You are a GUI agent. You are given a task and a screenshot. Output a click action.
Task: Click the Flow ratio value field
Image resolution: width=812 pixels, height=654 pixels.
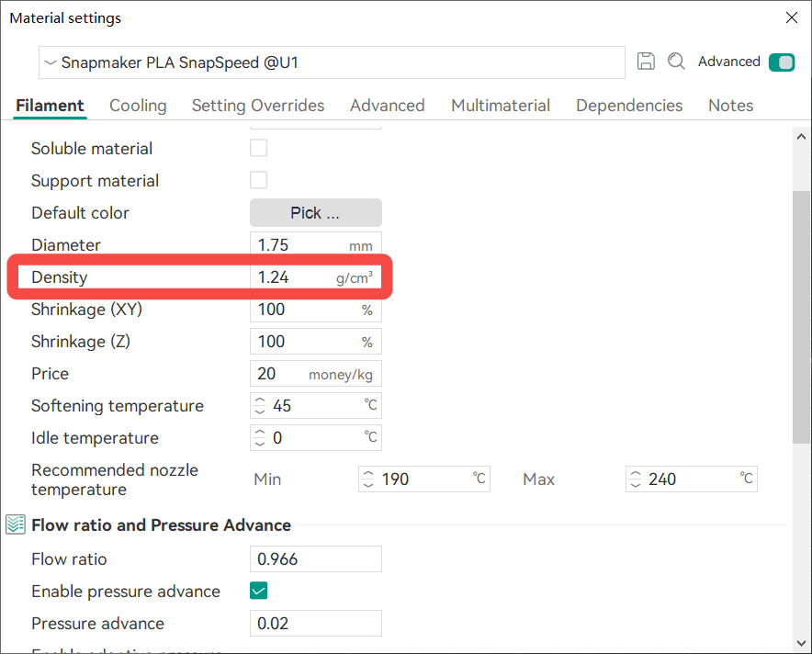pyautogui.click(x=315, y=558)
